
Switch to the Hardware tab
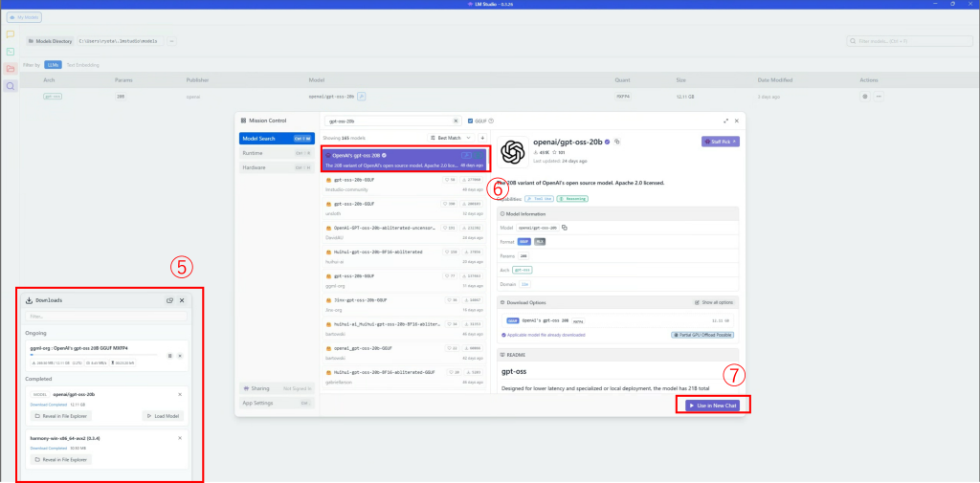click(277, 167)
